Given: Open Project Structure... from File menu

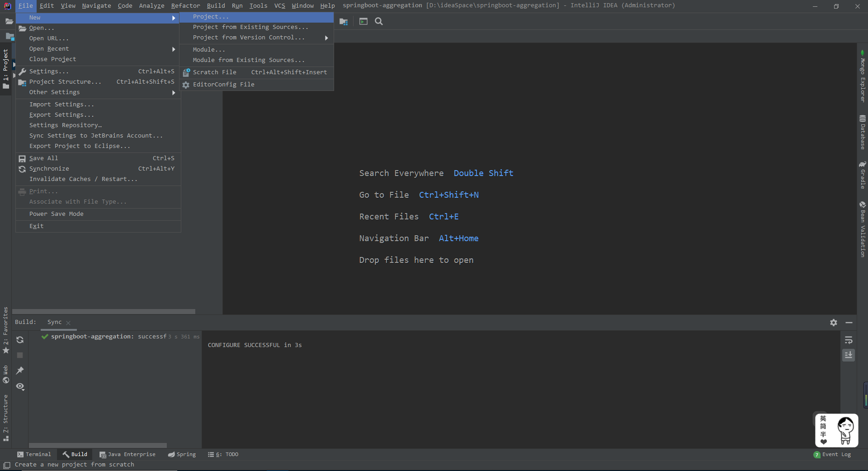Looking at the screenshot, I should (x=98, y=82).
